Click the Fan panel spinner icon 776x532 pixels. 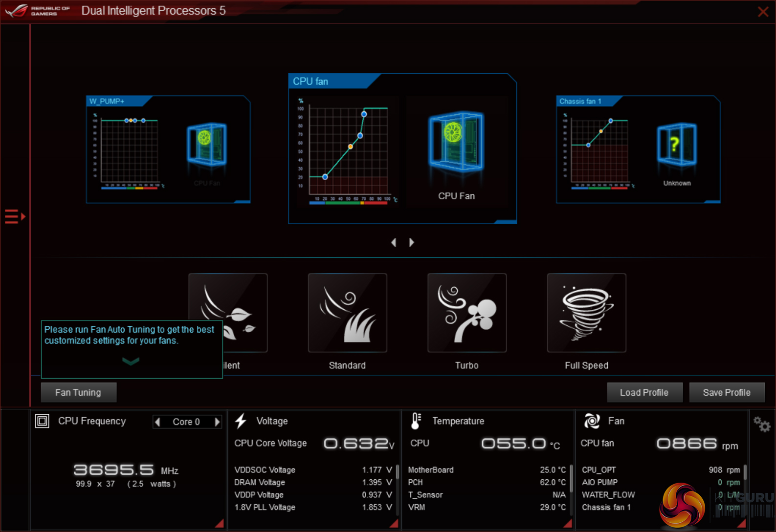click(592, 421)
